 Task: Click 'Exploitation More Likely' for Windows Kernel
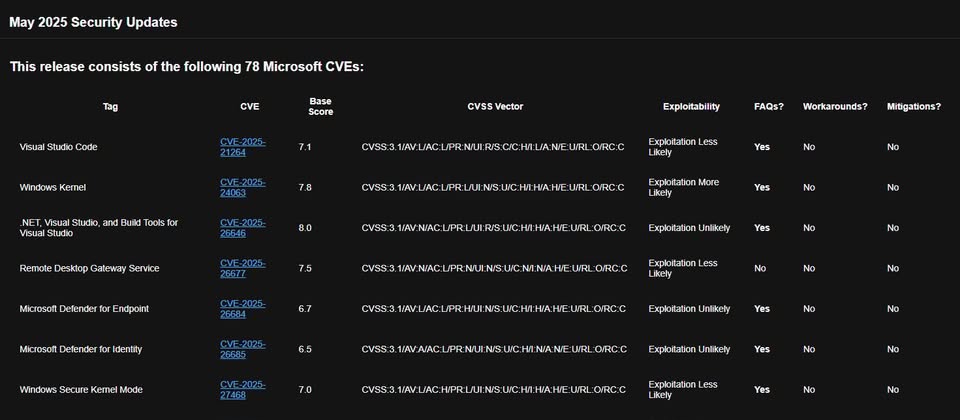click(684, 187)
